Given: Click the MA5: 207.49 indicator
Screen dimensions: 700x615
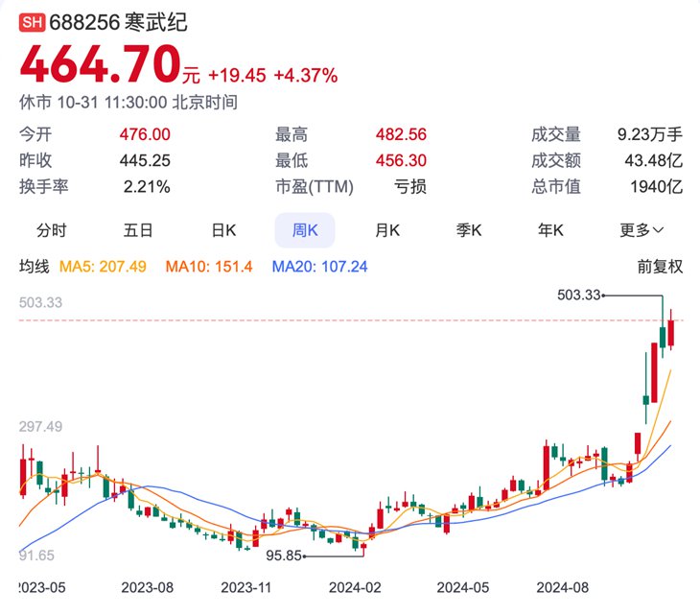Looking at the screenshot, I should tap(103, 267).
